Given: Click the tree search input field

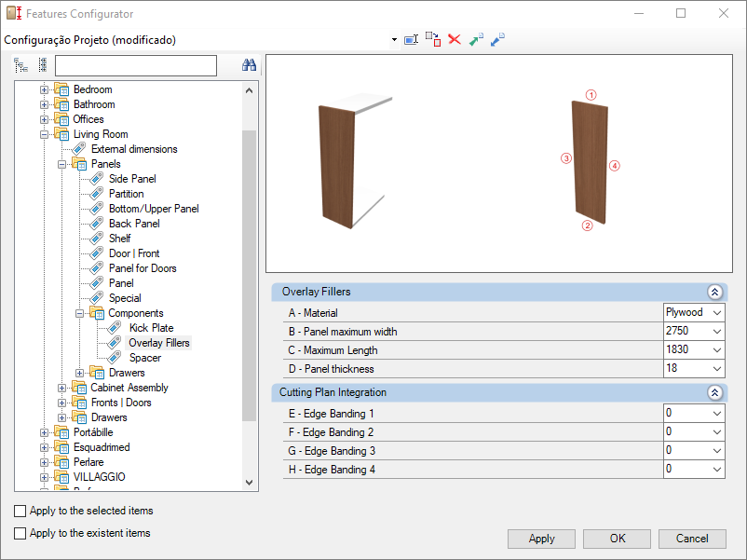Looking at the screenshot, I should tap(136, 66).
